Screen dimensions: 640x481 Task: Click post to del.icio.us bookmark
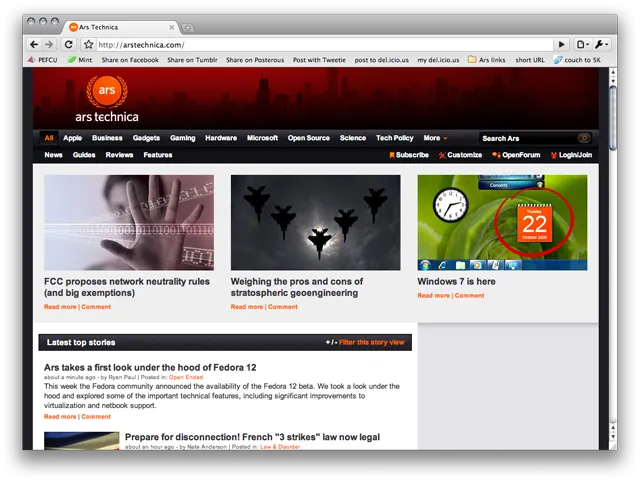(381, 60)
